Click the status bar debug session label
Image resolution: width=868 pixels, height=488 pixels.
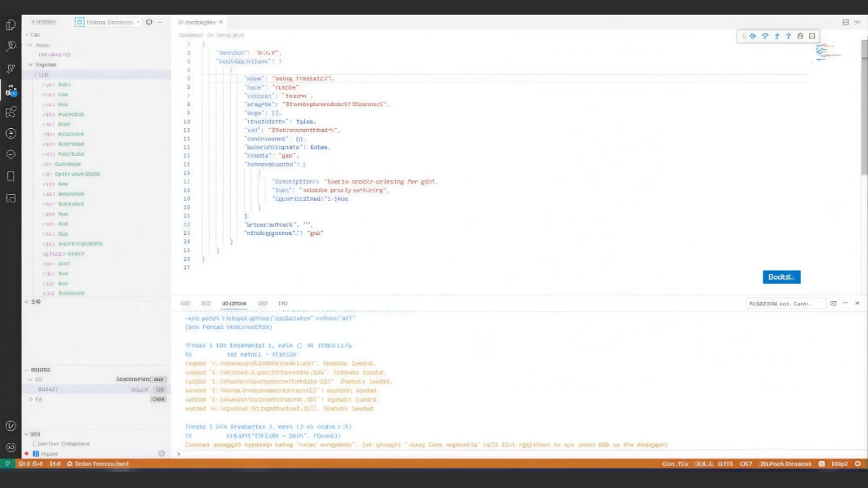click(97, 464)
